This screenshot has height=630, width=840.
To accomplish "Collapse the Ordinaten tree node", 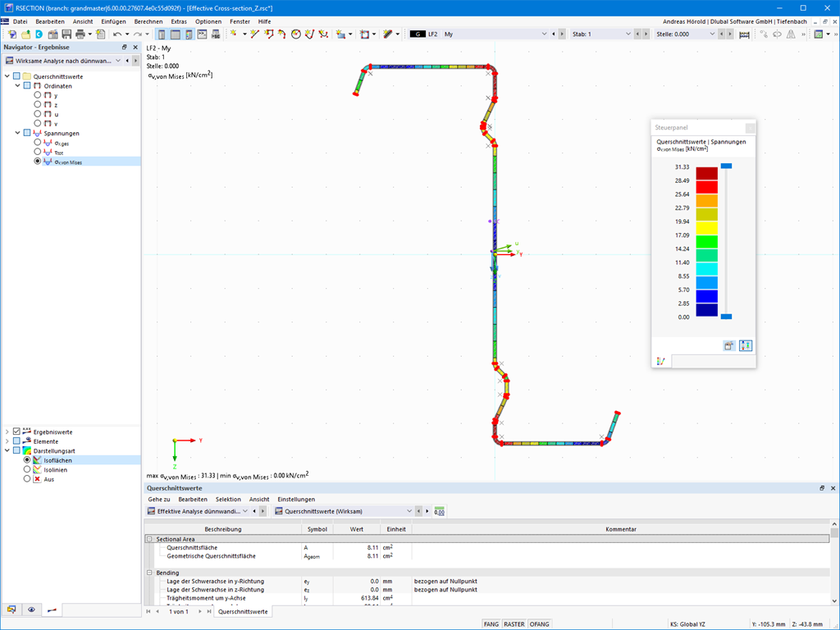I will click(x=17, y=85).
